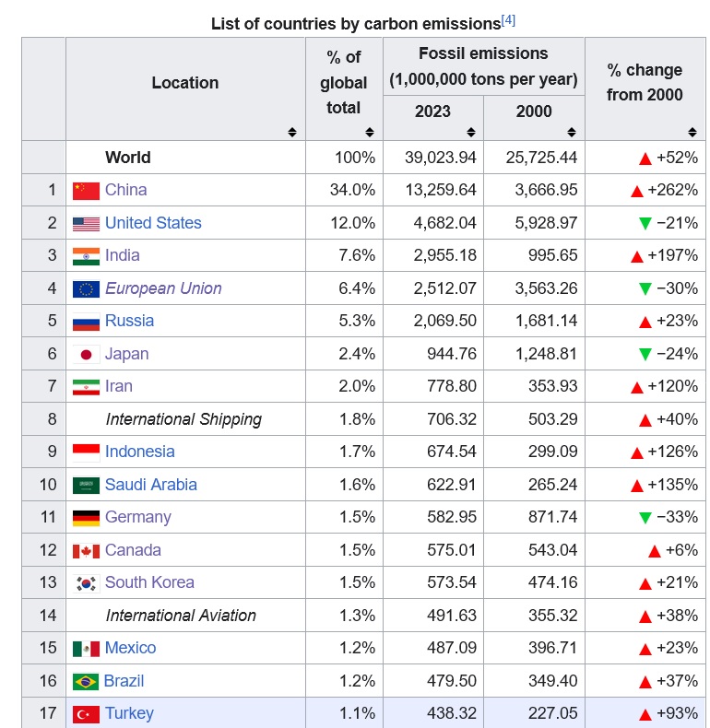Screen dimensions: 710x728
Task: Open the Japan link
Action: point(127,354)
